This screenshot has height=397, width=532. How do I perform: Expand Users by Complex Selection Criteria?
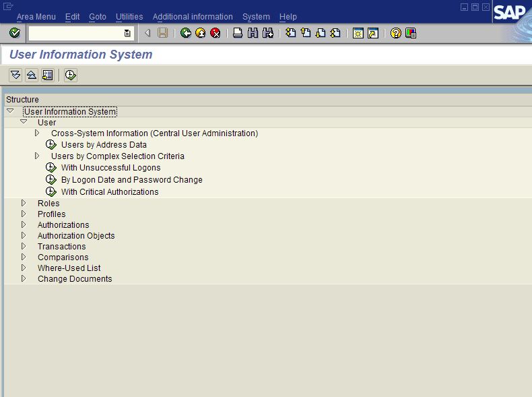[37, 156]
